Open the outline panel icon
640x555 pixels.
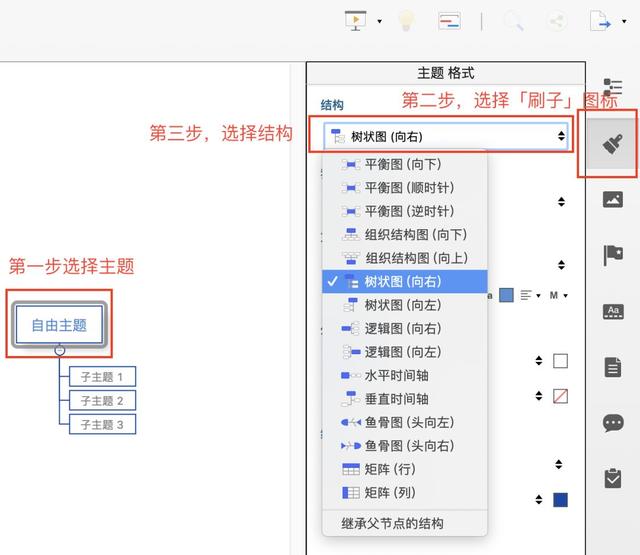pos(613,87)
